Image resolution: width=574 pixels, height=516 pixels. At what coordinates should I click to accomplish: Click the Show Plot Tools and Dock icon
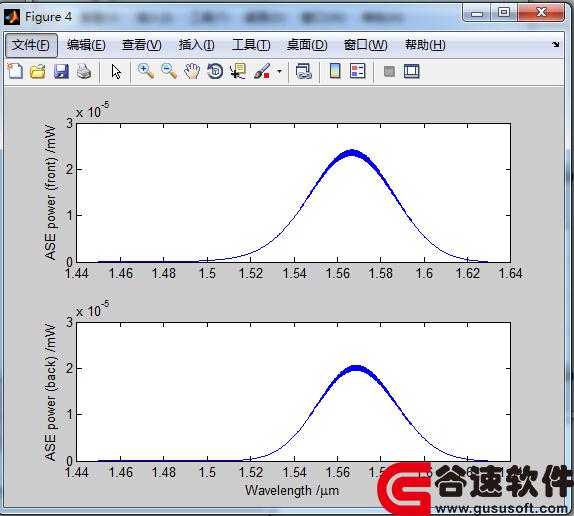pyautogui.click(x=412, y=71)
